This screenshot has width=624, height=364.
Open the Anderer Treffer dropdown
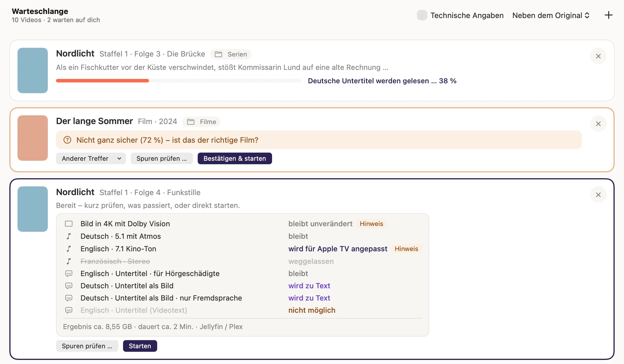point(91,158)
